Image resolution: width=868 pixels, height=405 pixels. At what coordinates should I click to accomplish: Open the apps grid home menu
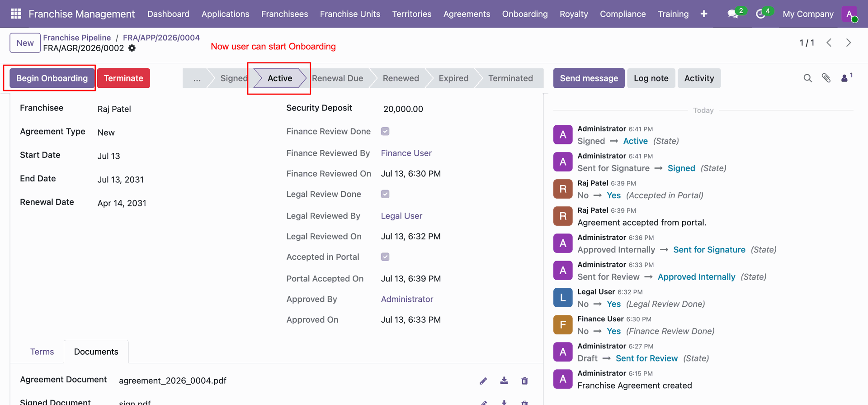coord(16,14)
